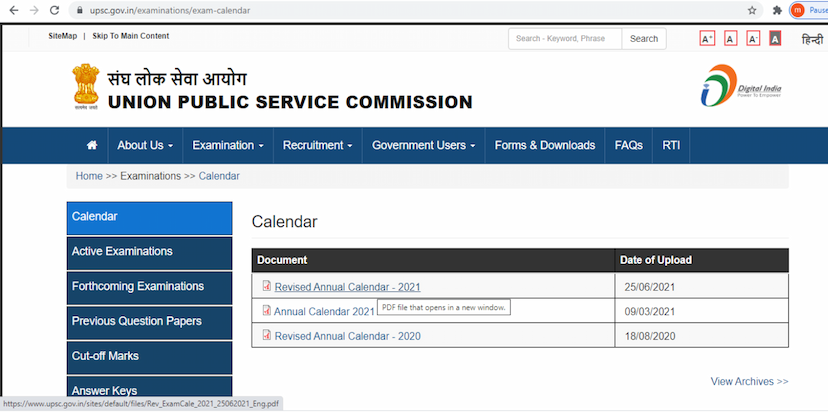Viewport: 828px width, 412px height.
Task: Expand the Recruitment dropdown menu
Action: click(317, 145)
